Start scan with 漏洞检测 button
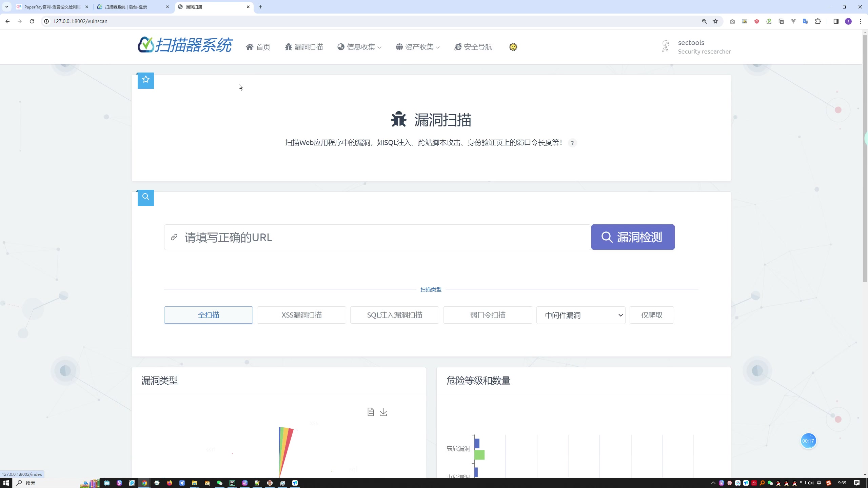Screen dimensions: 868x488 (x=633, y=237)
